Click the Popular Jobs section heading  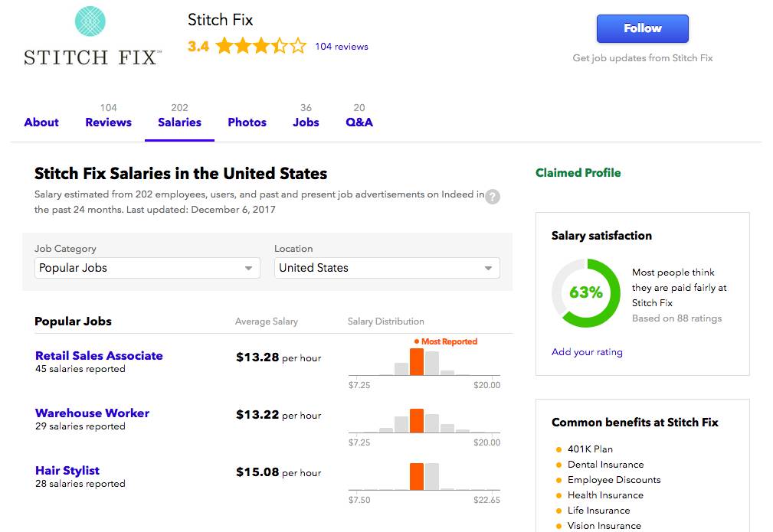pyautogui.click(x=73, y=321)
